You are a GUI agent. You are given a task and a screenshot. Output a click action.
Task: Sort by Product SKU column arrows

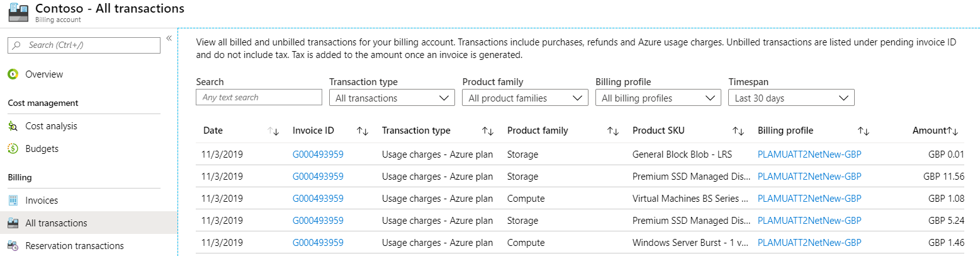(738, 131)
